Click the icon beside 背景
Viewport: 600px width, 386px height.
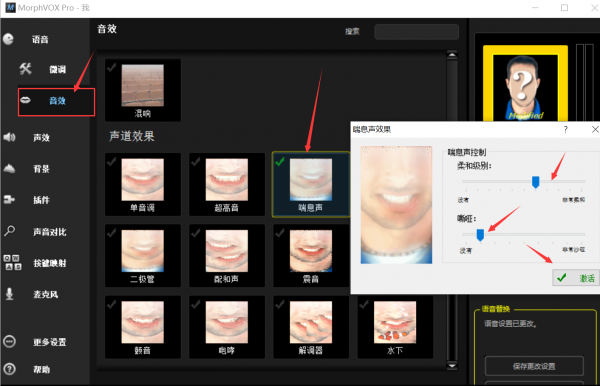[9, 168]
